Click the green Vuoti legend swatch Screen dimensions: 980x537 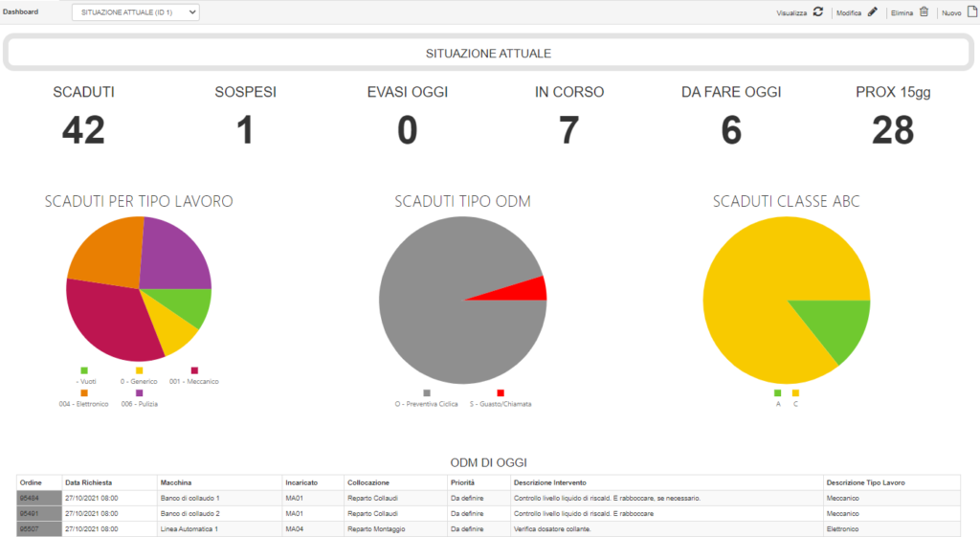click(84, 370)
